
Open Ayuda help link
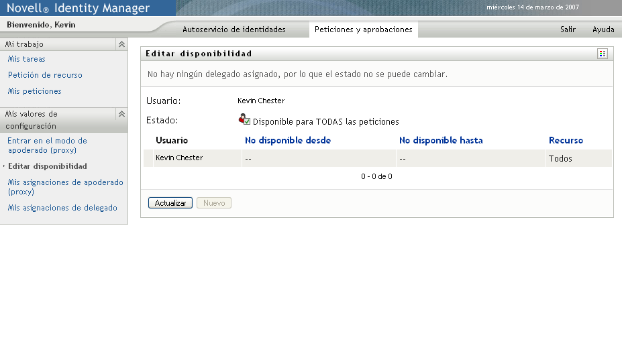603,29
